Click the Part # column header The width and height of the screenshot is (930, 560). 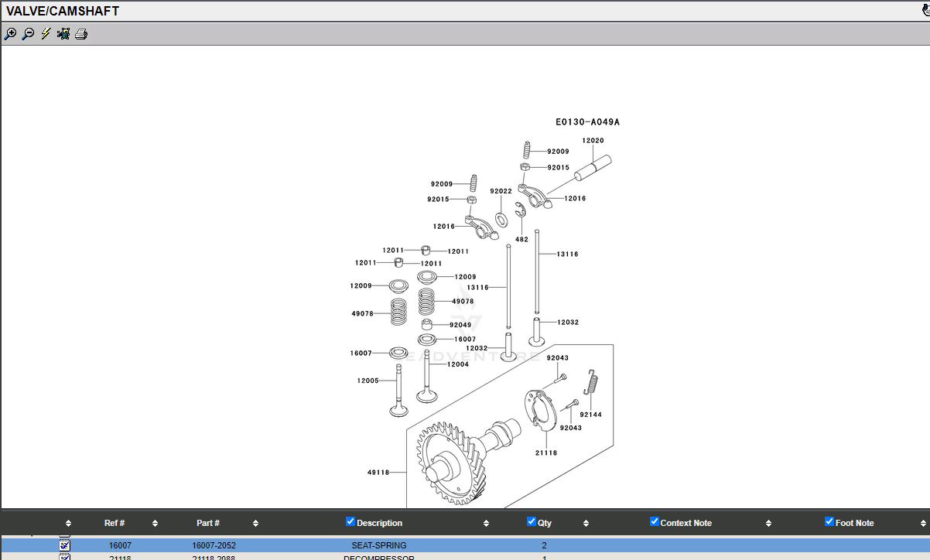[x=208, y=524]
